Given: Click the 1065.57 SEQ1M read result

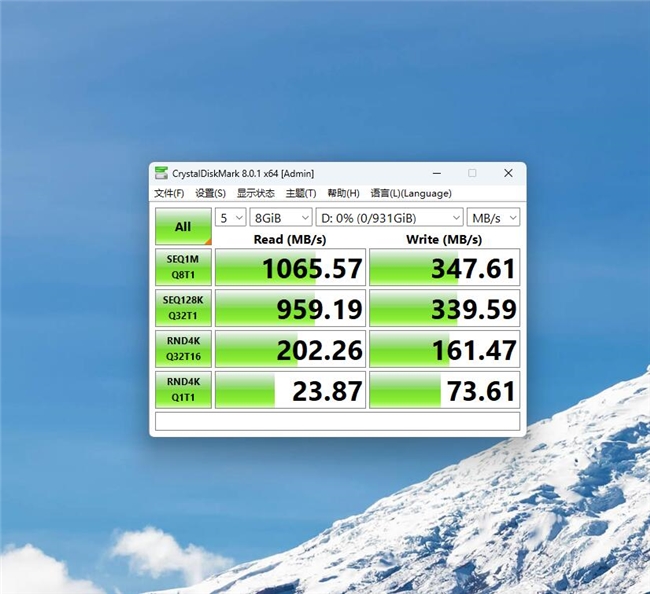Looking at the screenshot, I should tap(290, 268).
